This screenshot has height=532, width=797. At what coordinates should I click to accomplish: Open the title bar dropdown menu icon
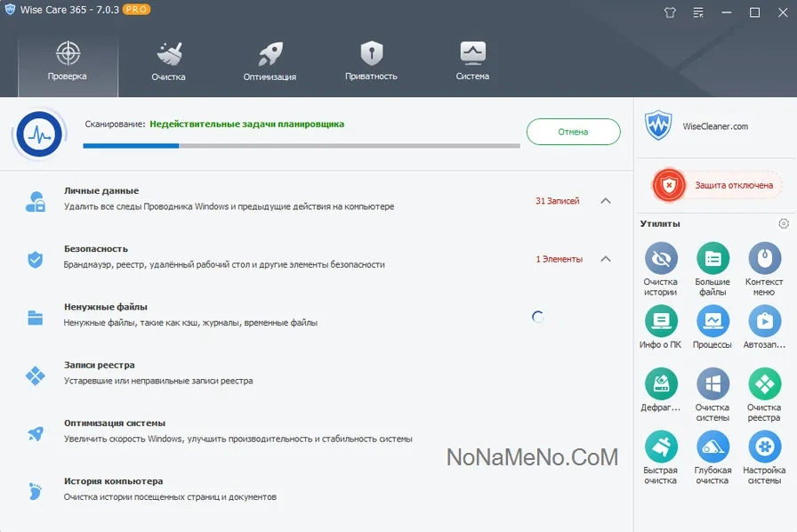click(x=697, y=12)
